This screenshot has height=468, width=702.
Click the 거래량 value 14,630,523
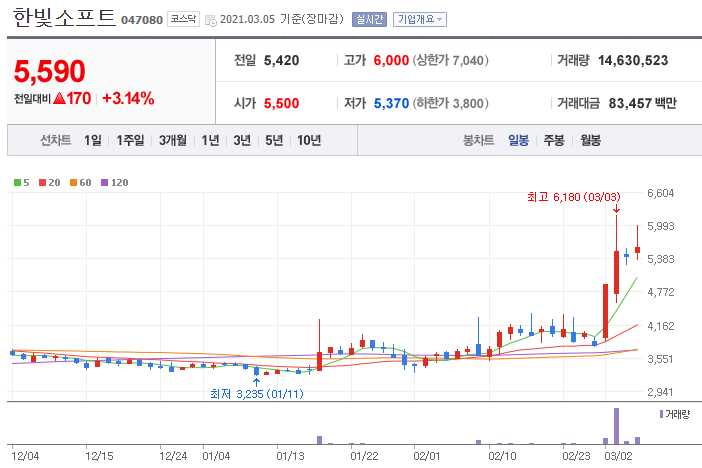pos(633,60)
